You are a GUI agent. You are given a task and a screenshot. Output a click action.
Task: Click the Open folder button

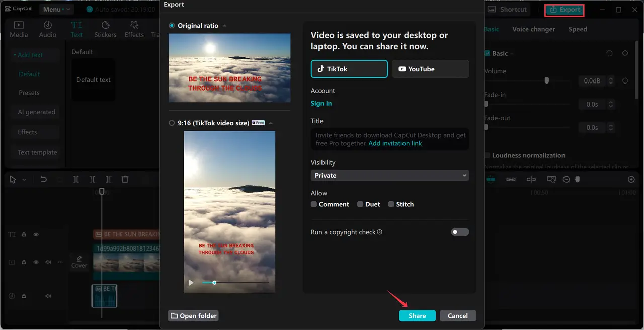pyautogui.click(x=193, y=316)
